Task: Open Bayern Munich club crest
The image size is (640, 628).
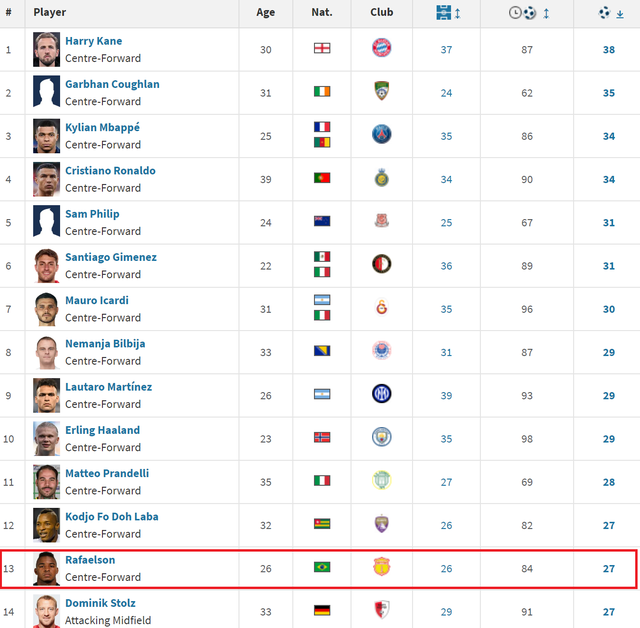Action: click(x=382, y=48)
